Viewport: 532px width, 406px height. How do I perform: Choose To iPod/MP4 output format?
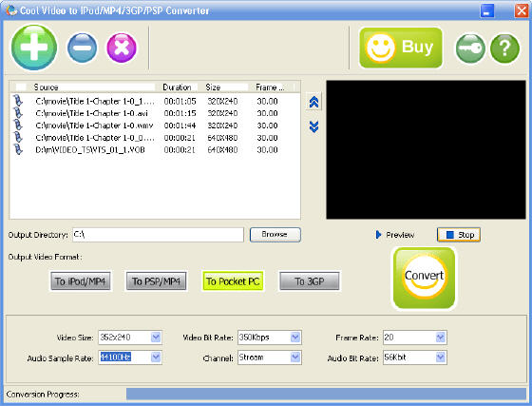[x=81, y=281]
